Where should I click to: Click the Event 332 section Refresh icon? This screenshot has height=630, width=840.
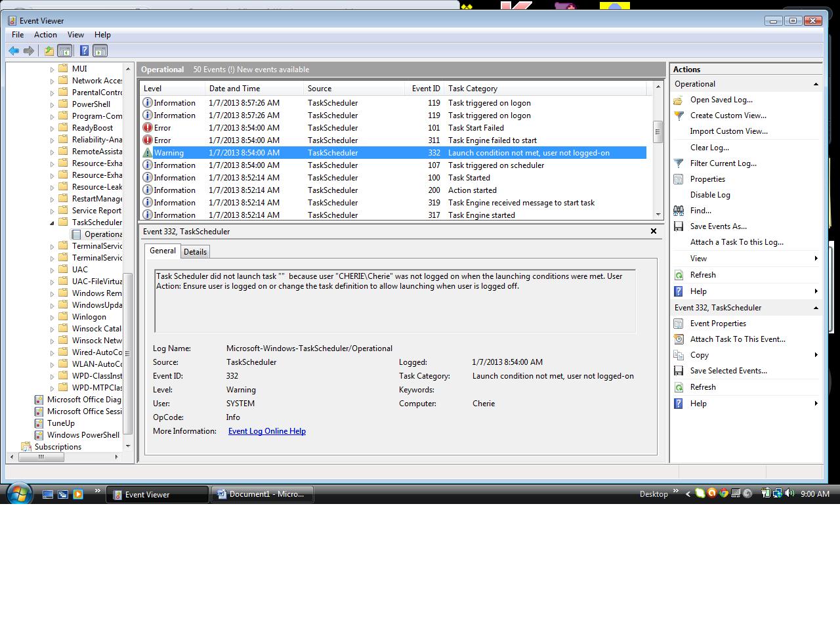(x=679, y=387)
